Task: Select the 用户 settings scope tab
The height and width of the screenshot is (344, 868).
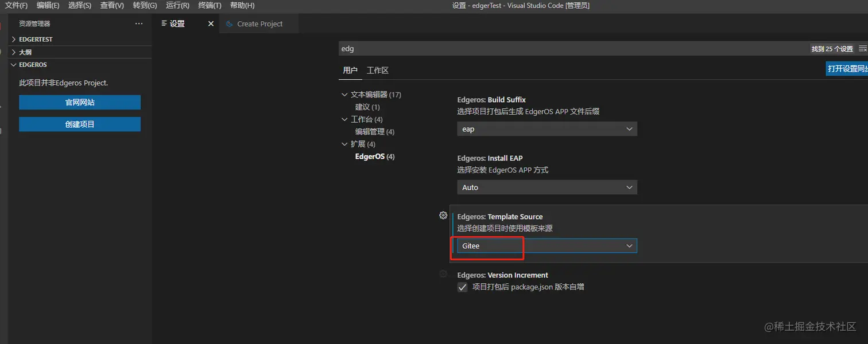Action: [350, 71]
